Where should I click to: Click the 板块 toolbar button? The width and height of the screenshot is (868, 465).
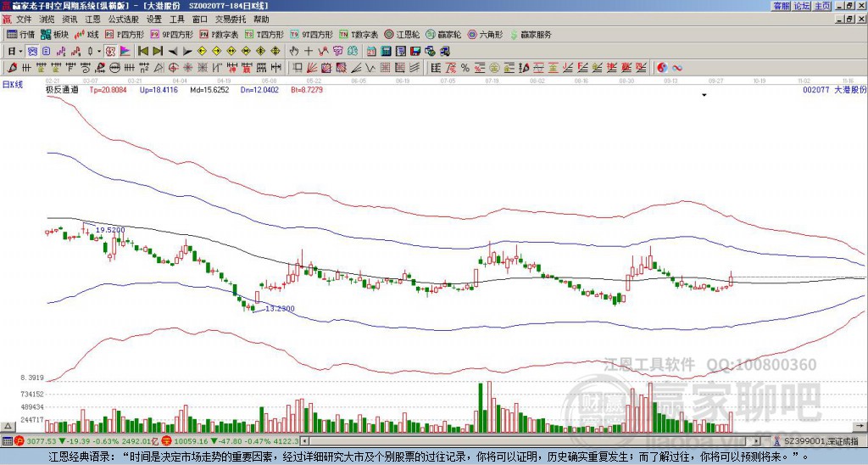55,34
